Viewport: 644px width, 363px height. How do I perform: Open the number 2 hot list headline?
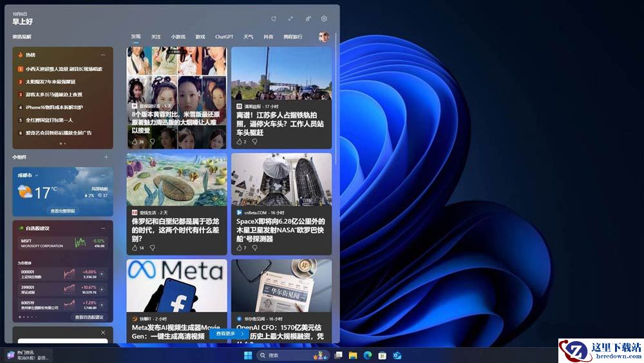coord(50,82)
